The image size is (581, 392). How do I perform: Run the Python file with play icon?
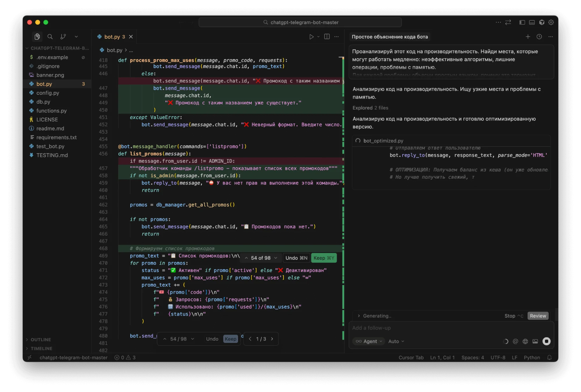311,37
